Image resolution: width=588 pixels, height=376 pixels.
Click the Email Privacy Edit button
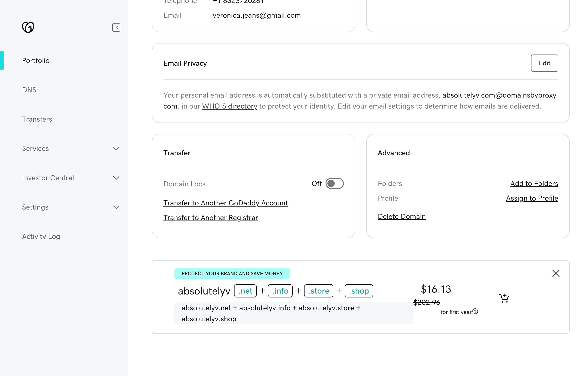click(x=544, y=63)
